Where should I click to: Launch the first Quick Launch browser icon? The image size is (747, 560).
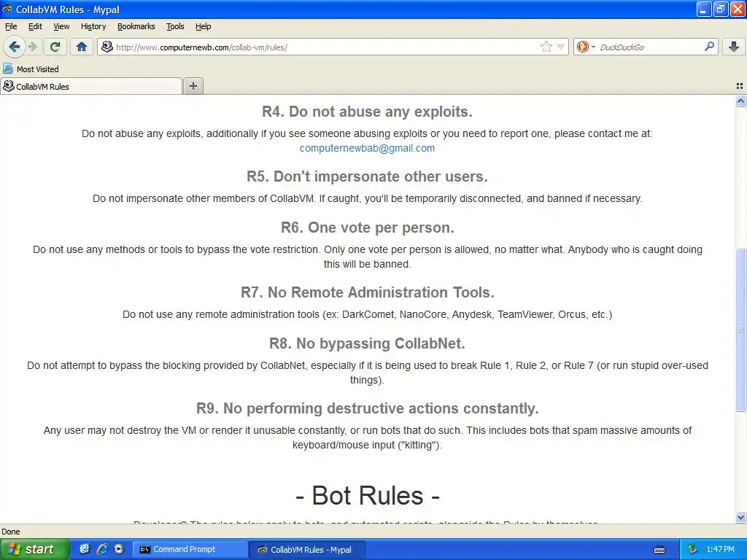pos(85,549)
